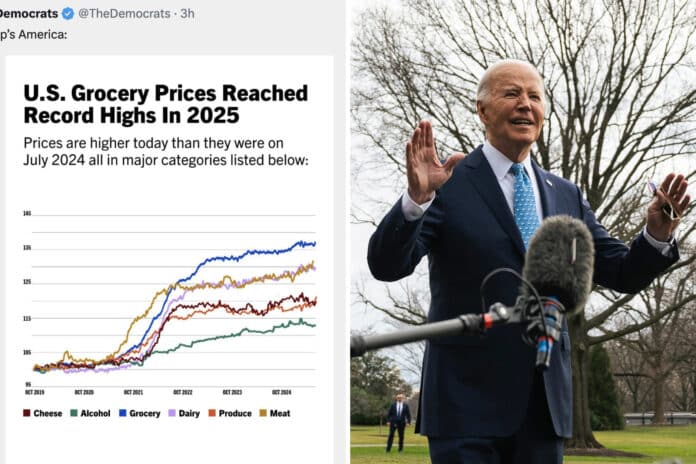Click the Grocery legend color swatch
Viewport: 696px width, 464px height.
click(122, 413)
